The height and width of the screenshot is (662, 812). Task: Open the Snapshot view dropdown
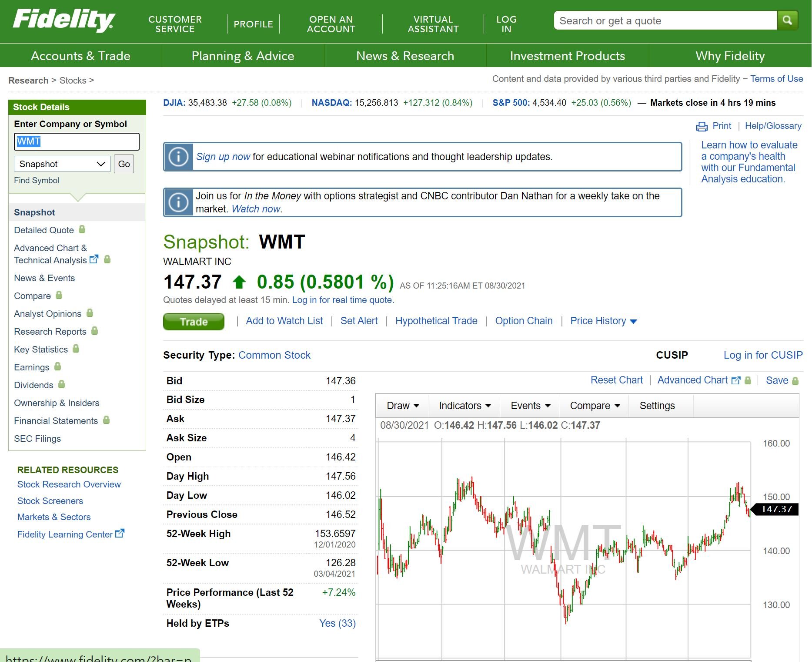click(x=62, y=164)
